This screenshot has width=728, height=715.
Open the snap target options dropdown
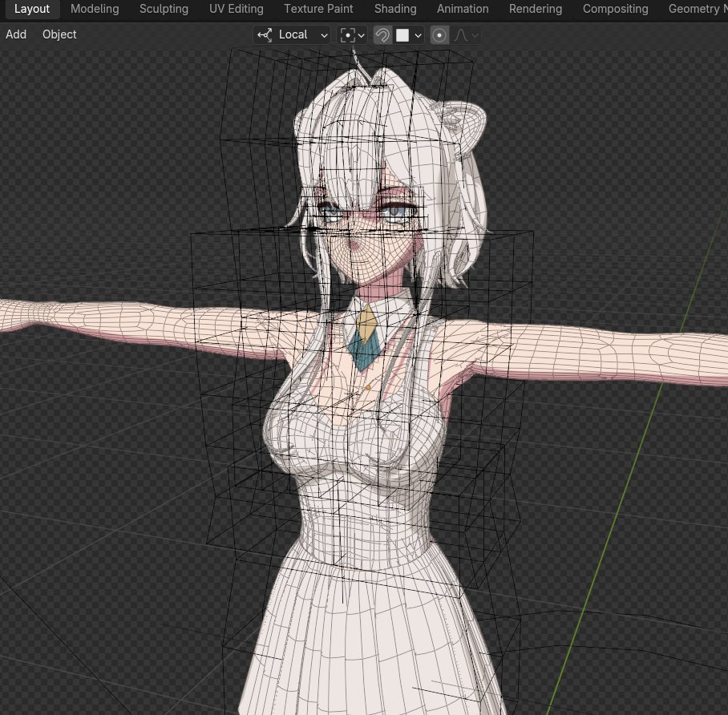pos(409,35)
